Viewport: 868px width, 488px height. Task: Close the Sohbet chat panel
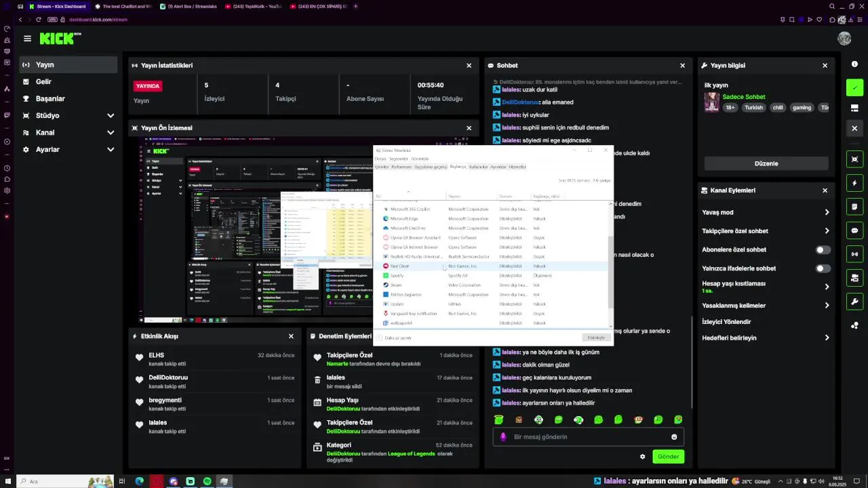[682, 66]
